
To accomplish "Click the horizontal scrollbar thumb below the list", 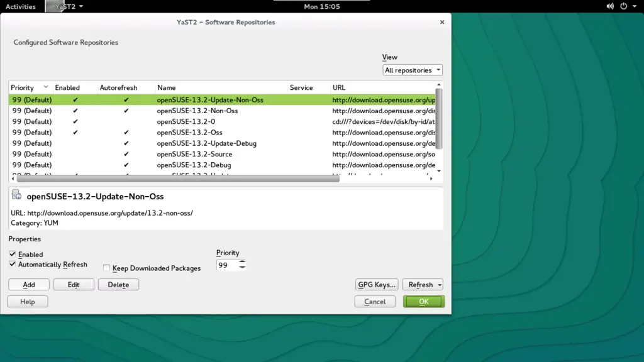I will click(x=178, y=178).
